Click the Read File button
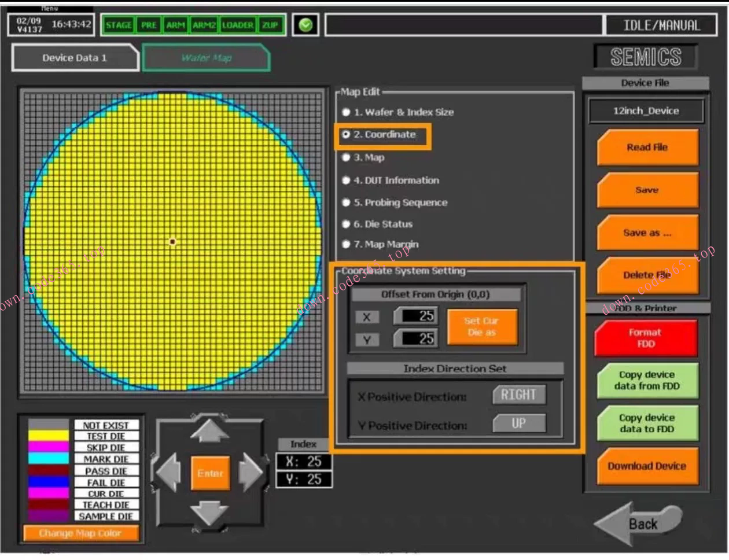Screen dimensions: 729x560 [647, 148]
